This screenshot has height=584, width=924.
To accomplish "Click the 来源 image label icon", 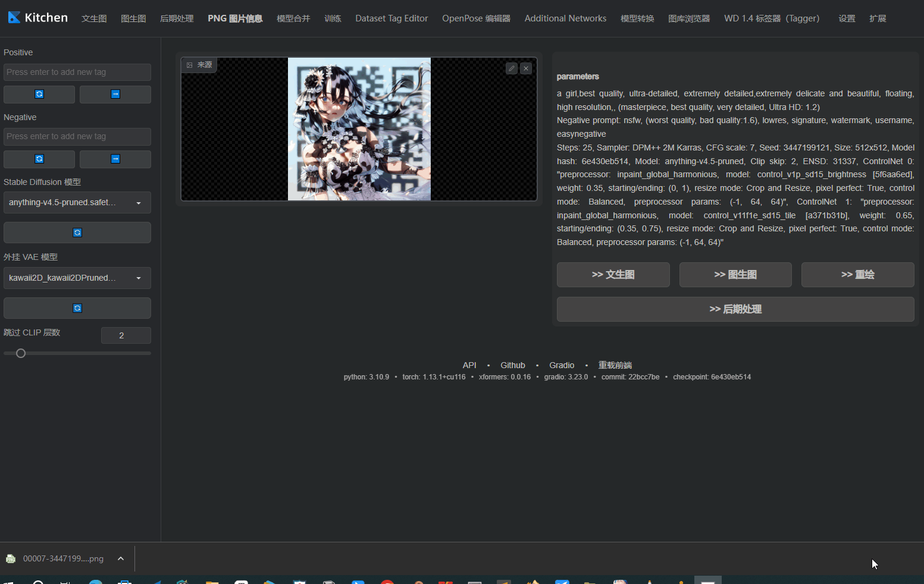I will pos(190,65).
